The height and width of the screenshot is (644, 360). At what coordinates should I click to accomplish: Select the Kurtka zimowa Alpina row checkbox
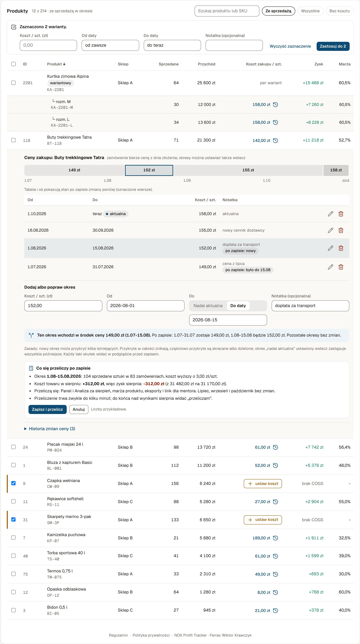pyautogui.click(x=13, y=83)
